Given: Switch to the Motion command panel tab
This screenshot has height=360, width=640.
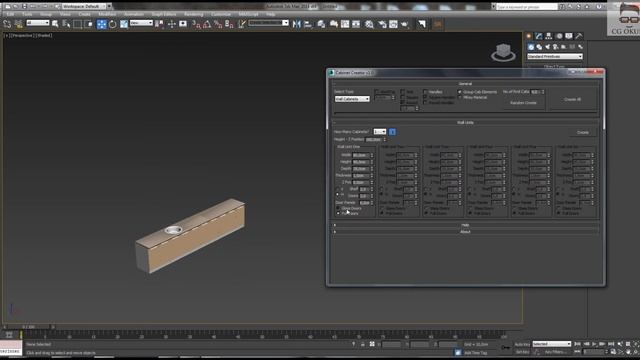Looking at the screenshot, I should click(559, 36).
